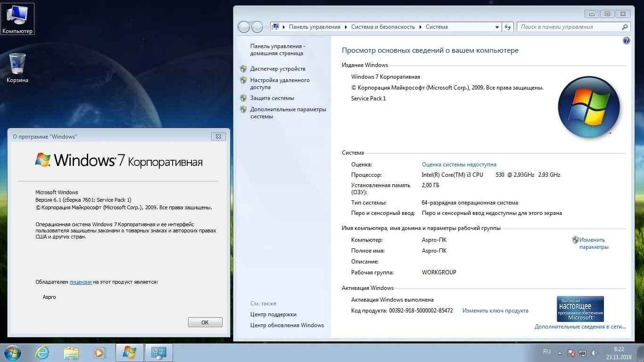Screen dimensions: 644x362
Task: Open the volume speaker tray icon
Action: click(594, 353)
